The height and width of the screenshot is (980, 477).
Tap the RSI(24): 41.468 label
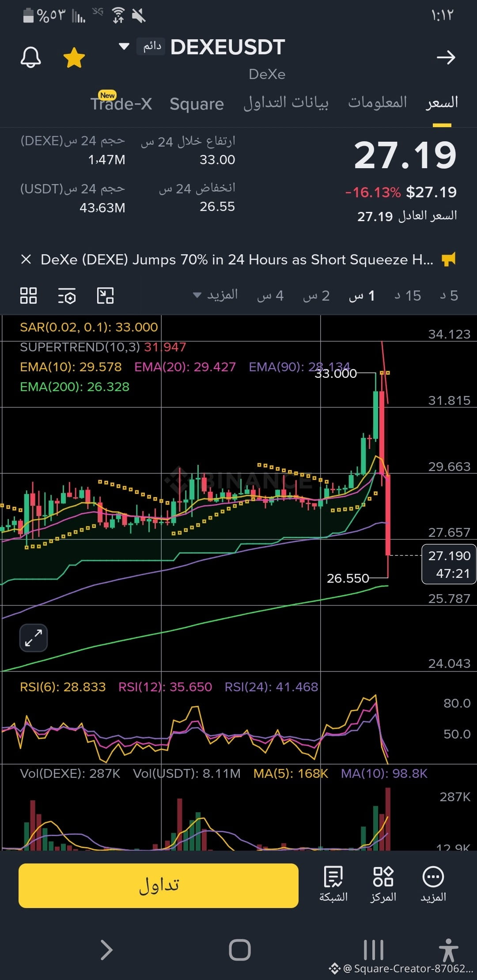tap(271, 687)
